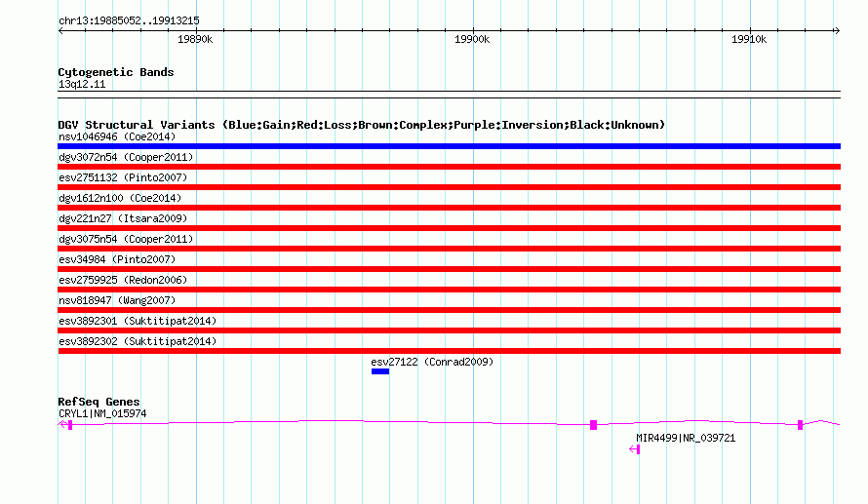The image size is (868, 504).
Task: Click the left arrowhead of the ruler
Action: 60,30
